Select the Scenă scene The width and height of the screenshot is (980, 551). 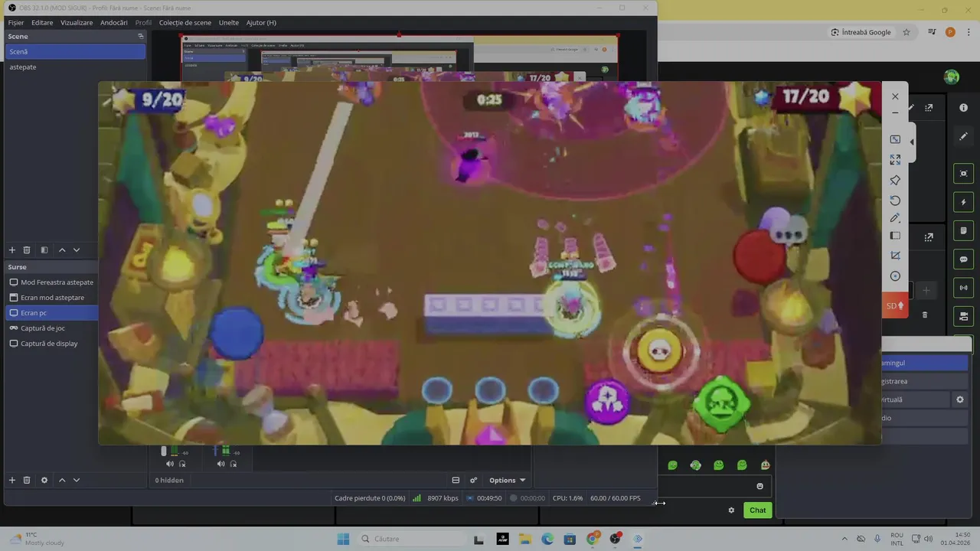75,51
